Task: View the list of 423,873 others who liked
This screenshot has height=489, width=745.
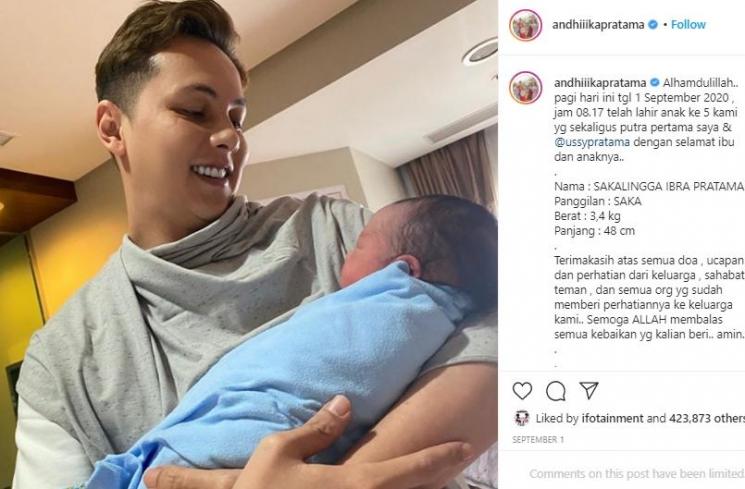Action: pos(707,418)
